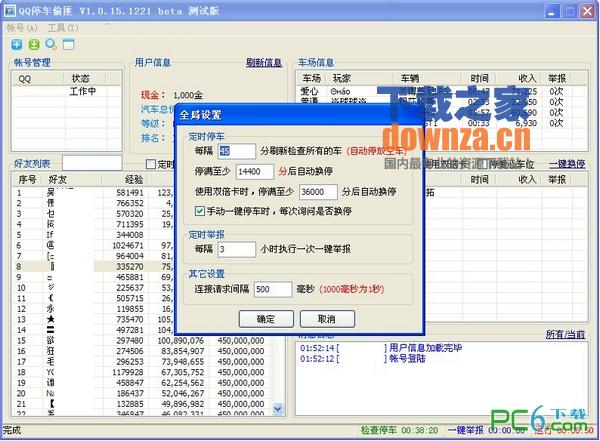Screen dimensions: 600x441
Task: Click the 时间 column header in 车场信息
Action: 479,78
